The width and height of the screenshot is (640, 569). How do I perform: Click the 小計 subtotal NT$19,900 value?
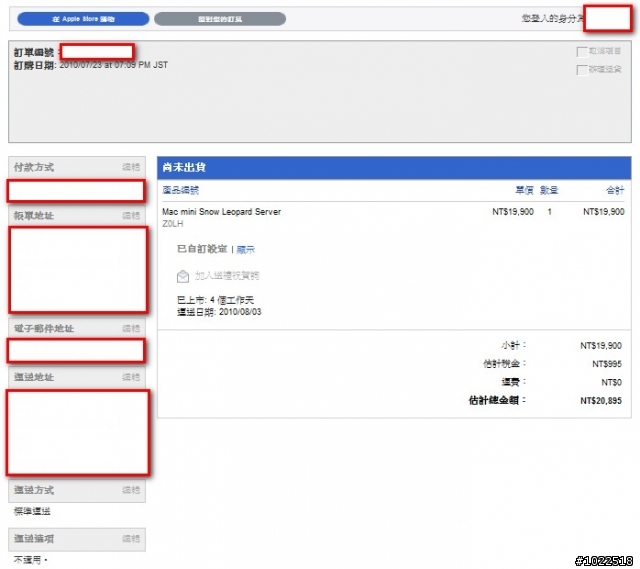(601, 346)
